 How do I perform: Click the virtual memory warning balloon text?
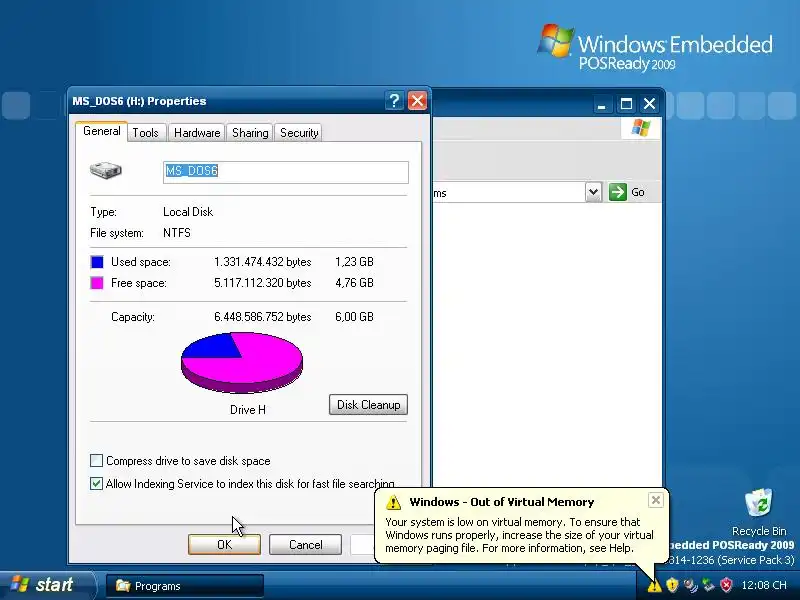click(x=519, y=535)
